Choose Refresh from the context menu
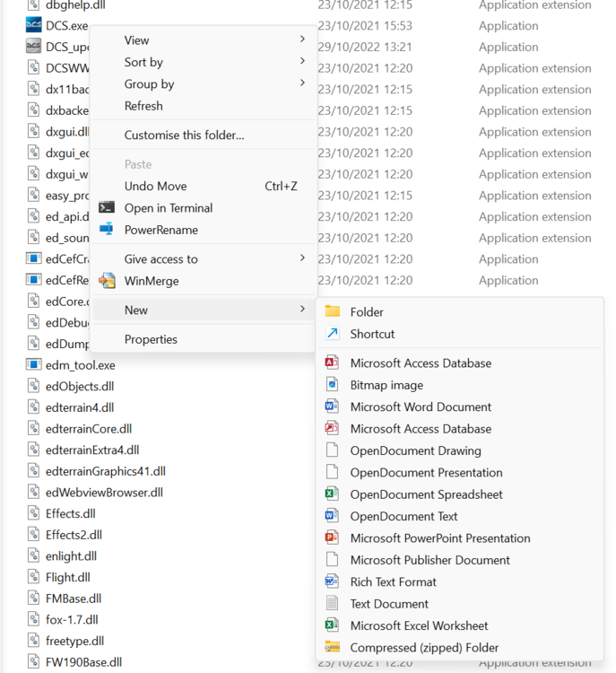Screen dimensions: 616x673 [x=143, y=106]
